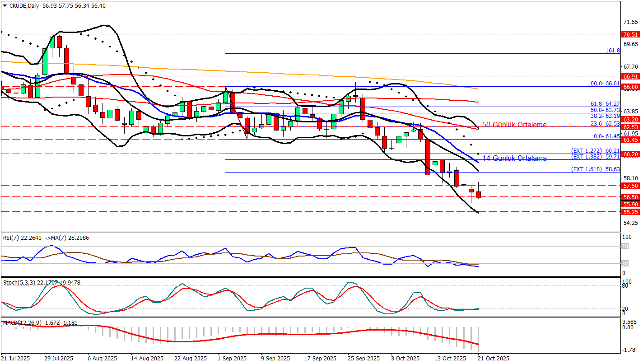Select the red 66.91 price level tag
643x364 pixels.
pyautogui.click(x=630, y=76)
